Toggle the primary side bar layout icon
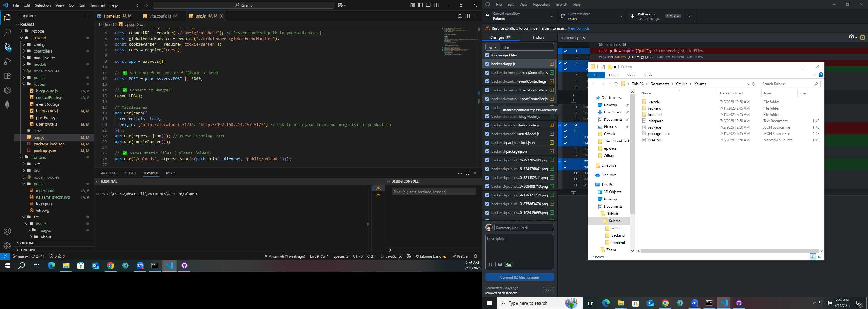This screenshot has width=868, height=309. [x=420, y=5]
